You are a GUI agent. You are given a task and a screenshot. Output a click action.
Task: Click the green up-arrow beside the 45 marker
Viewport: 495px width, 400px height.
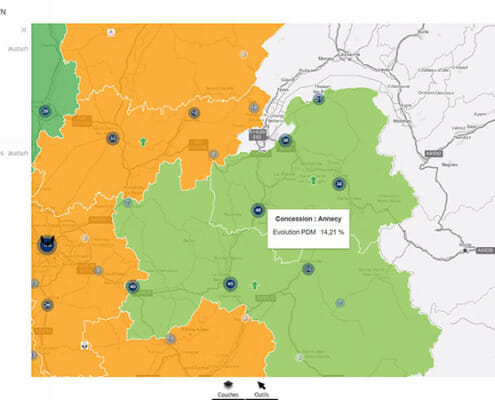pyautogui.click(x=255, y=285)
